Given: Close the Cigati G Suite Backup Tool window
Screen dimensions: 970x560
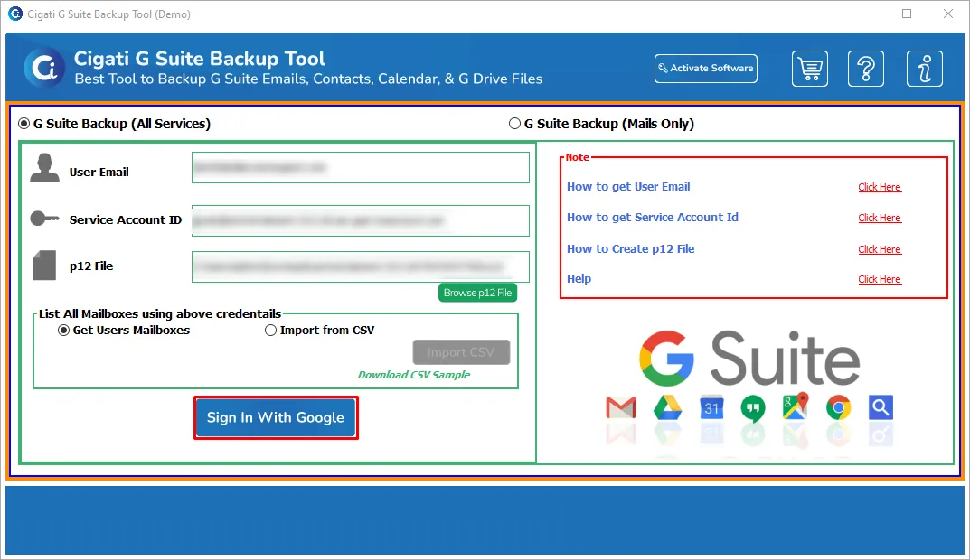Looking at the screenshot, I should tap(948, 14).
